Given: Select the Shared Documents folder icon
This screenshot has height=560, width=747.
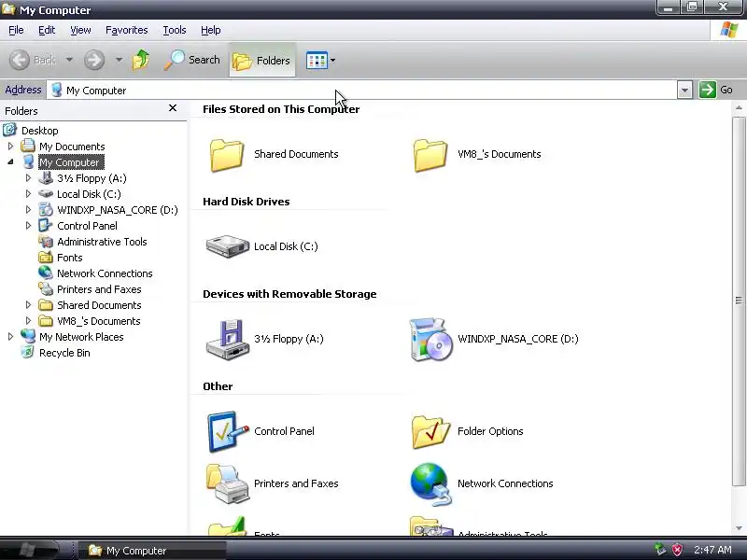Looking at the screenshot, I should [x=227, y=155].
